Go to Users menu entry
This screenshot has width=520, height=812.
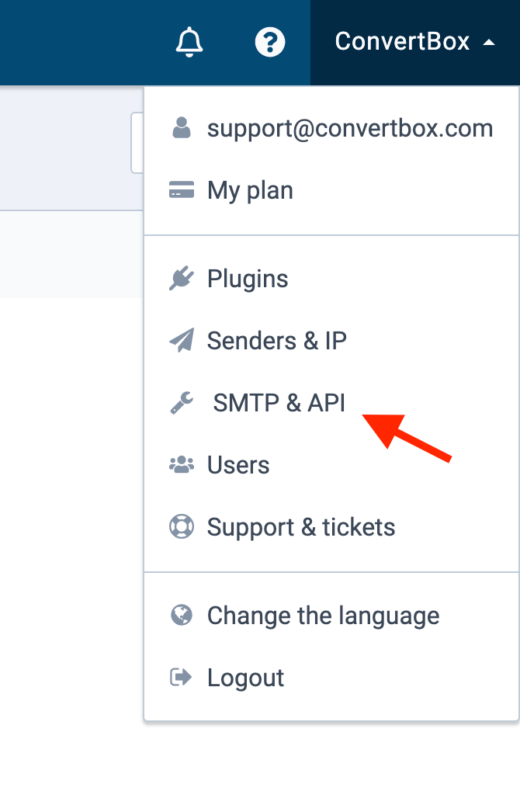[x=331, y=465]
